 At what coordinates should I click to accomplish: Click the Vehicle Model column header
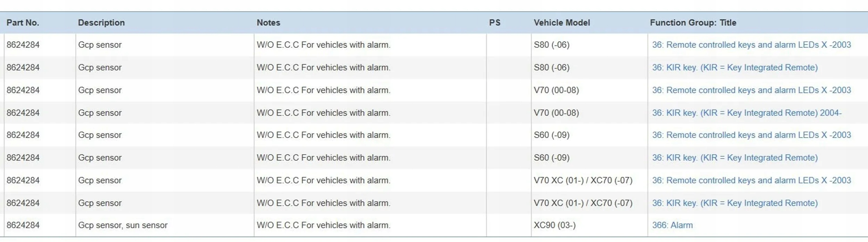562,23
